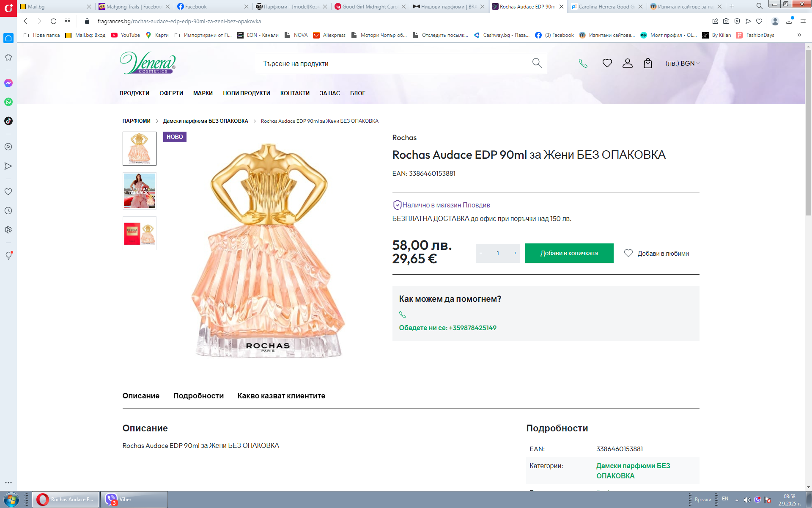Switch to Какво казват клиентите tab
812x508 pixels.
pos(281,396)
